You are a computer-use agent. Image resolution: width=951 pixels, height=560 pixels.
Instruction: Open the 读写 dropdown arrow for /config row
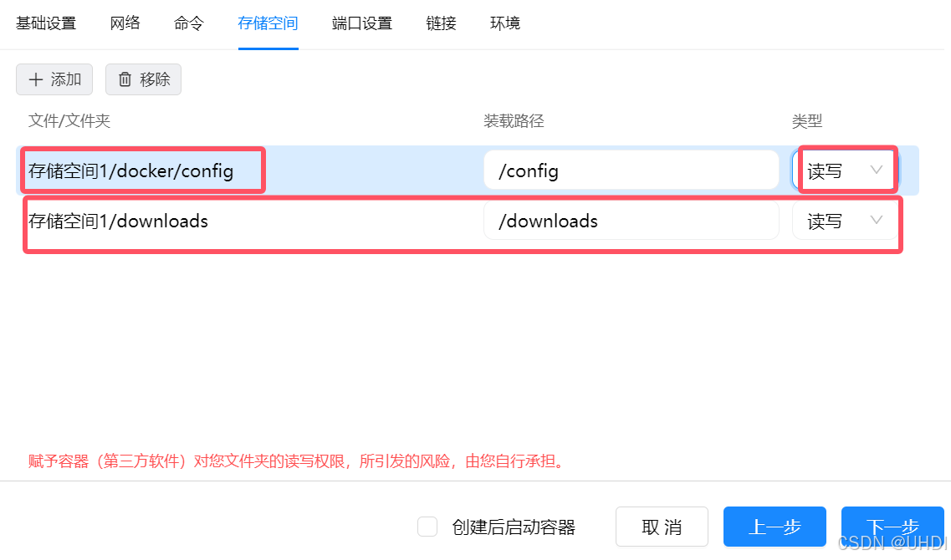(x=876, y=170)
